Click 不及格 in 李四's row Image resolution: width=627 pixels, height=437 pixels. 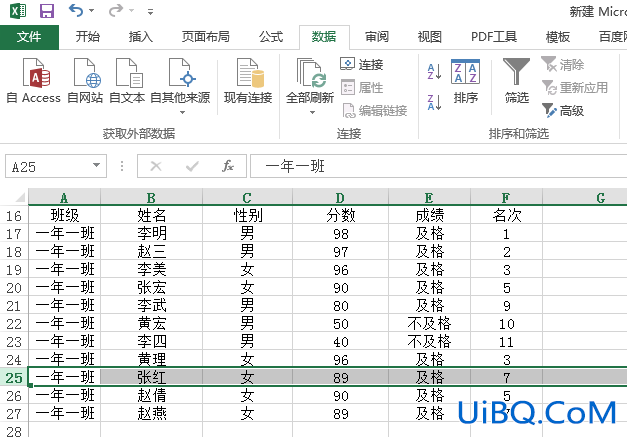pyautogui.click(x=429, y=341)
